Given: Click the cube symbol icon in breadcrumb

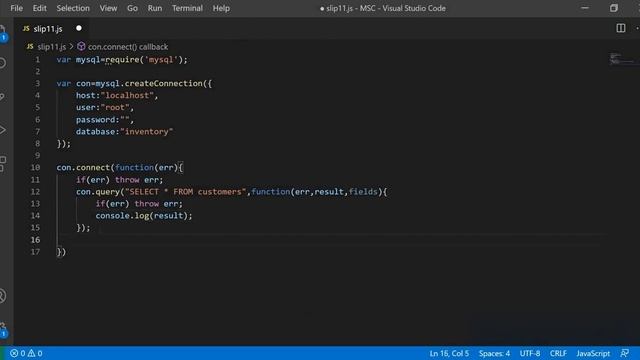Looking at the screenshot, I should pos(81,47).
